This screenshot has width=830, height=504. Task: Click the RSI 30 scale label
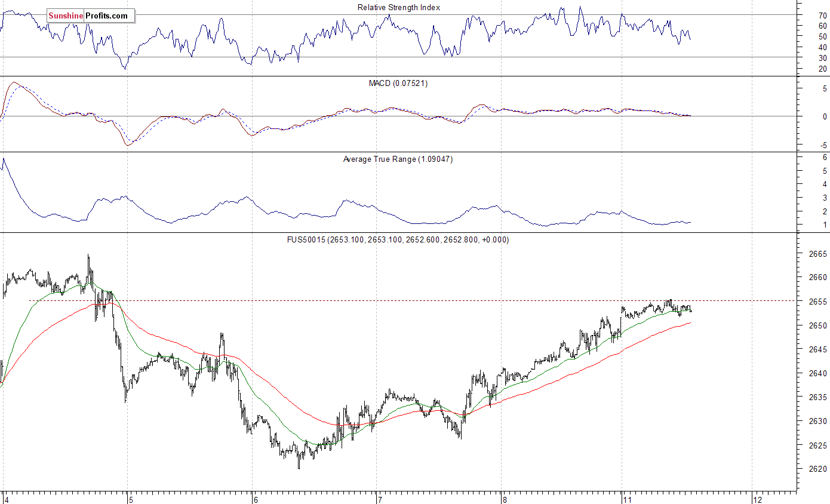point(823,57)
